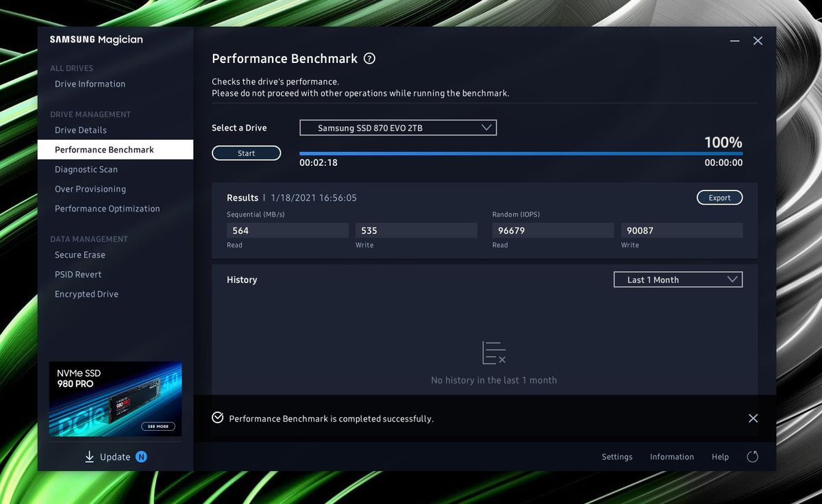Open the drive selection dropdown

pos(487,127)
